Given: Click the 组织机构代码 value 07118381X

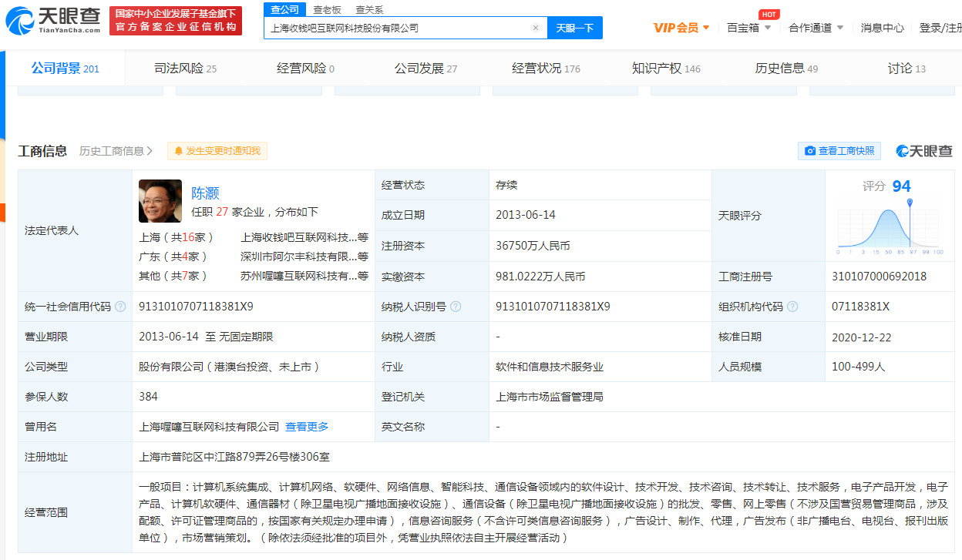Looking at the screenshot, I should pyautogui.click(x=860, y=307).
